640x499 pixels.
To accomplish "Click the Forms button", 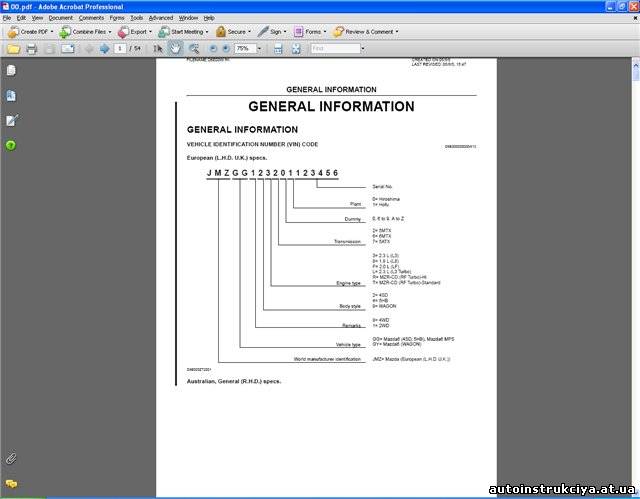I will tap(307, 32).
